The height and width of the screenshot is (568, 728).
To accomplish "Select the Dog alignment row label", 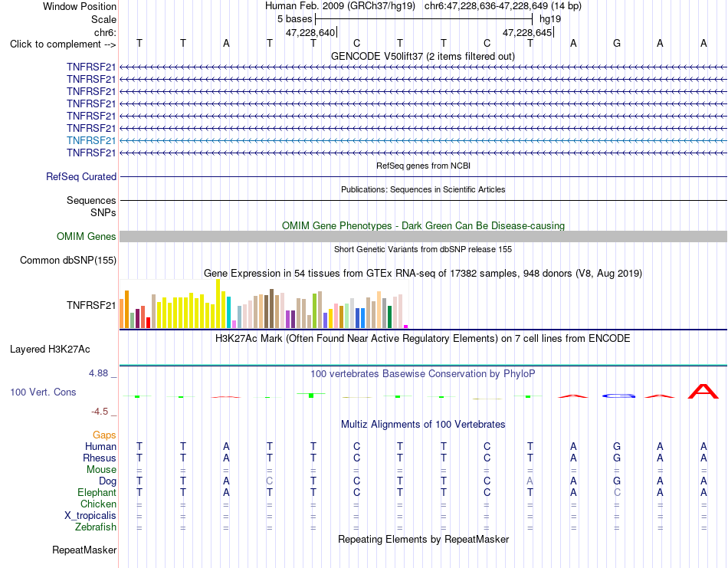I will point(108,481).
